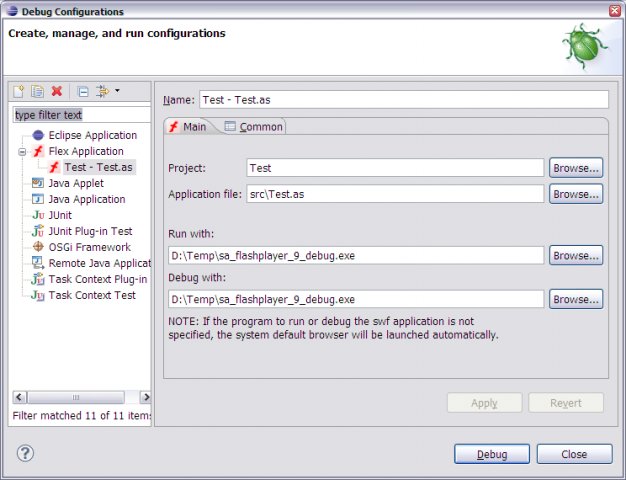Click the Run with path field

[x=356, y=255]
